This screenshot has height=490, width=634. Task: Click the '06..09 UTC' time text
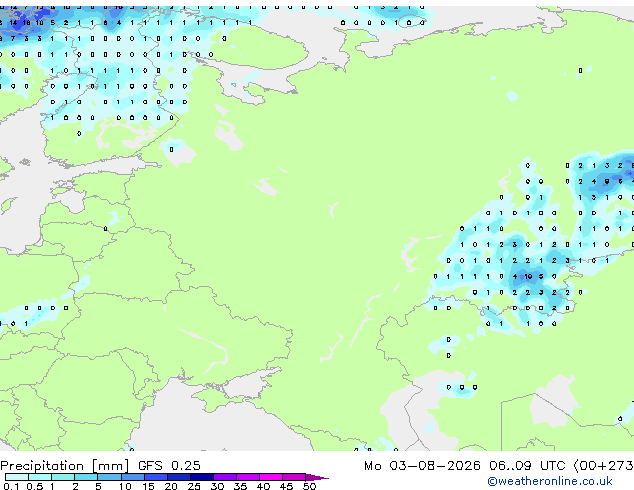tap(526, 466)
